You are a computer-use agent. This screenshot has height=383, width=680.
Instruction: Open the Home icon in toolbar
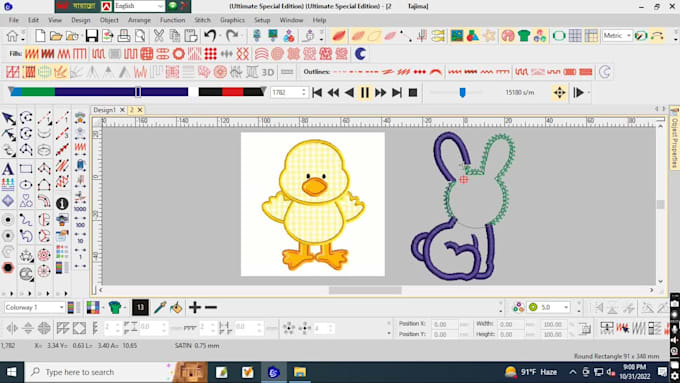(x=12, y=36)
